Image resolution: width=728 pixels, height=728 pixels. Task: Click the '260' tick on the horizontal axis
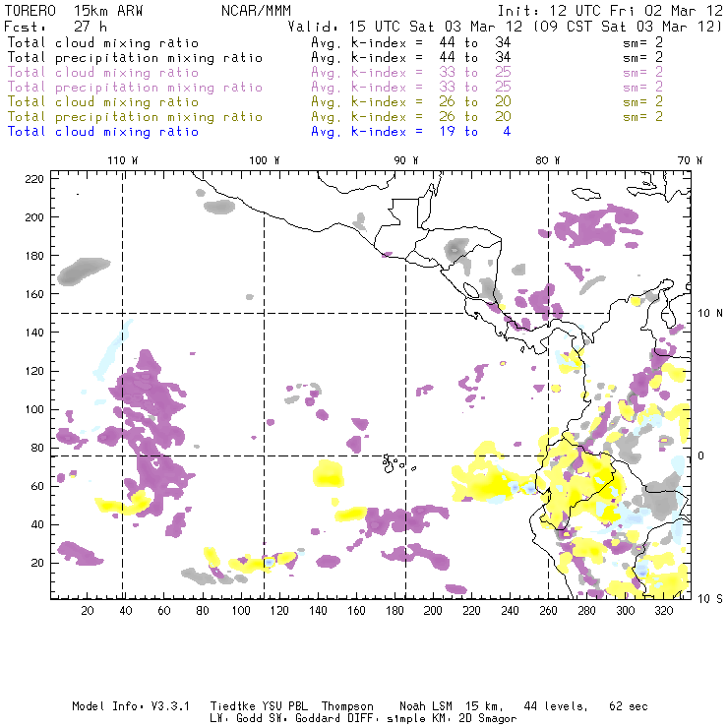pyautogui.click(x=548, y=611)
